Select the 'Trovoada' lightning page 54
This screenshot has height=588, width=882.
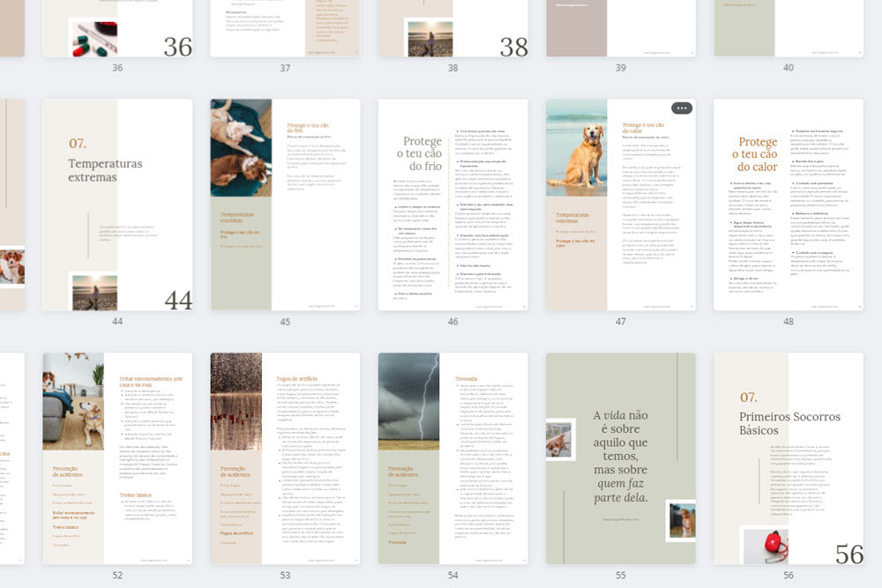(x=452, y=458)
